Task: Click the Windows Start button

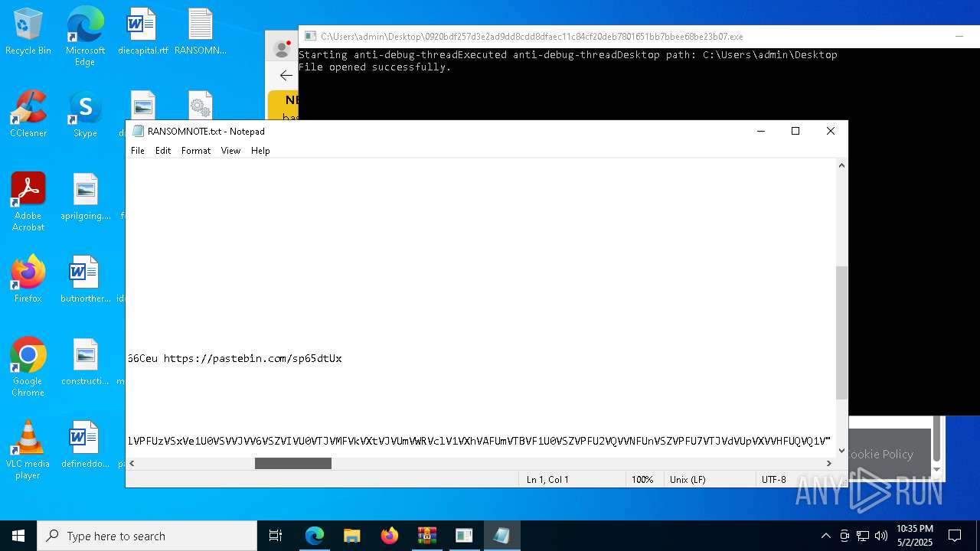Action: tap(18, 536)
